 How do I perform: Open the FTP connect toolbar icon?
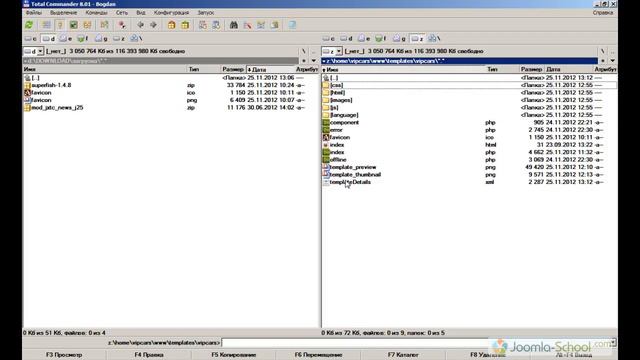click(x=202, y=25)
